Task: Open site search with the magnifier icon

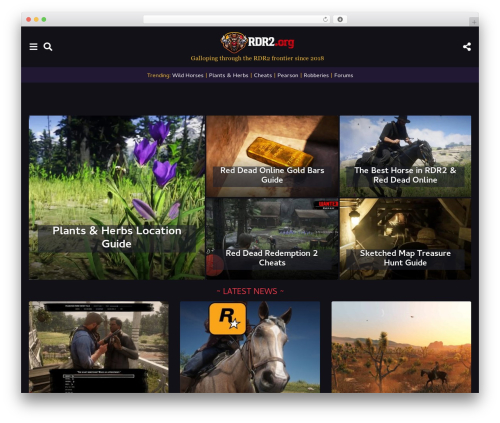Action: tap(48, 47)
